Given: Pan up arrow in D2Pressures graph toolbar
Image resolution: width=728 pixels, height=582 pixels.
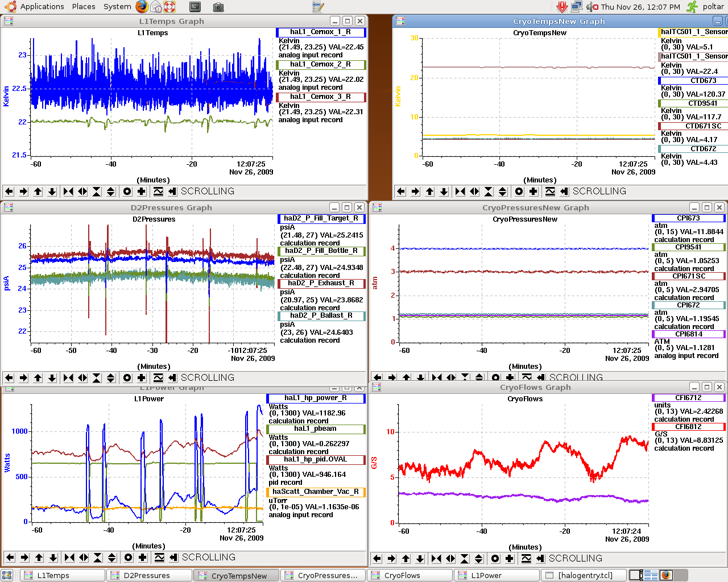Looking at the screenshot, I should point(38,378).
